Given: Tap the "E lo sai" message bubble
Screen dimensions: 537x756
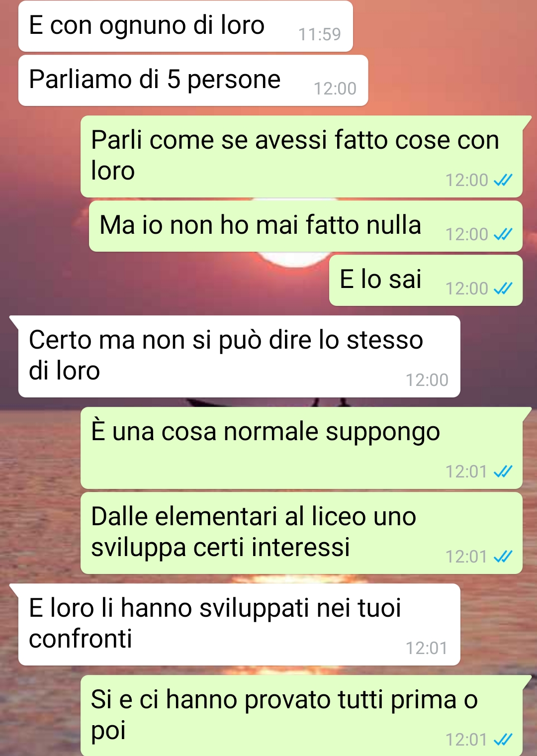Looking at the screenshot, I should 426,280.
